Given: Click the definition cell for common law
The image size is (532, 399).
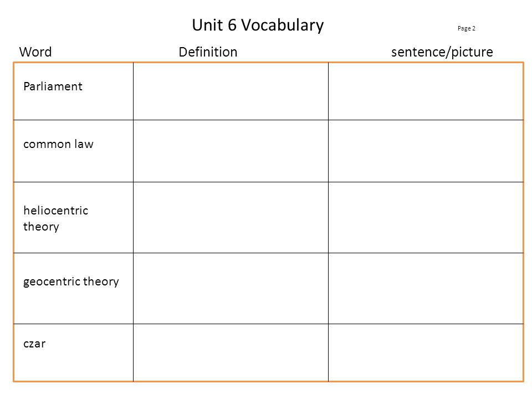Looking at the screenshot, I should coord(231,151).
